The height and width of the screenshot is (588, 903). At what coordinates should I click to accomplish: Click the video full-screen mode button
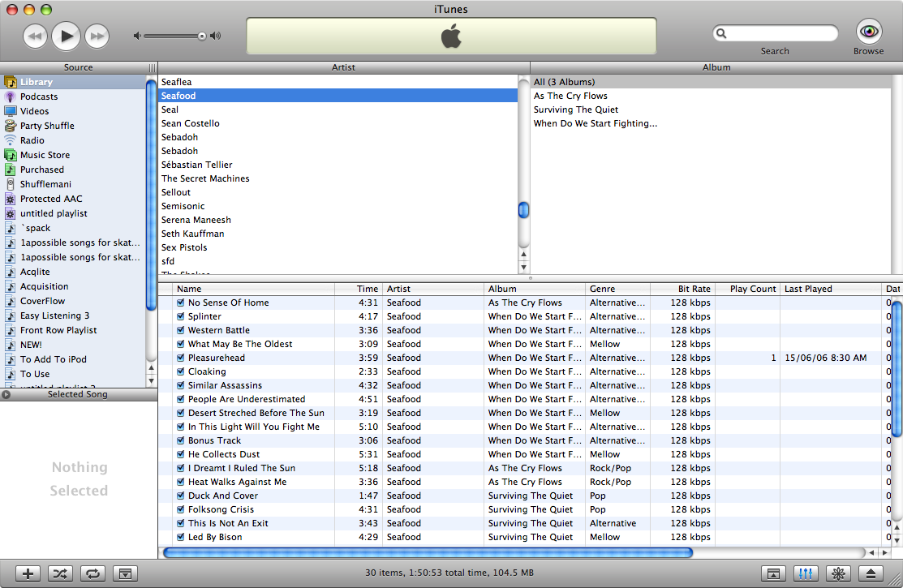pyautogui.click(x=773, y=573)
